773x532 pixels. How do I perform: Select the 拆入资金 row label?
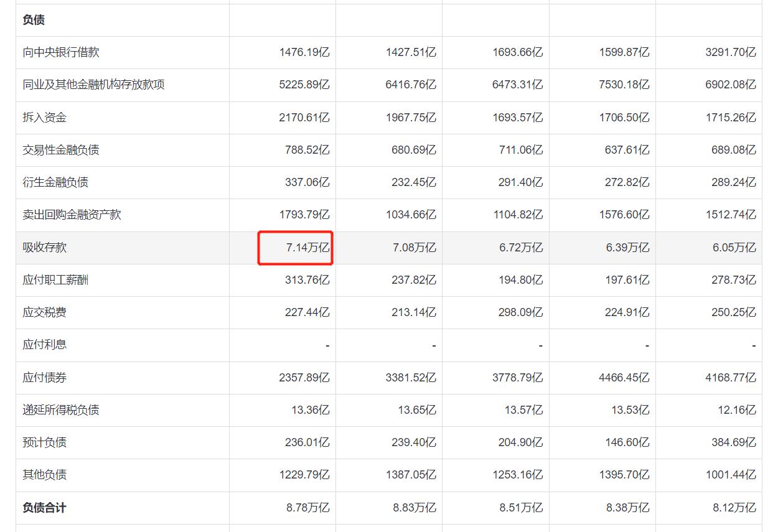(44, 118)
